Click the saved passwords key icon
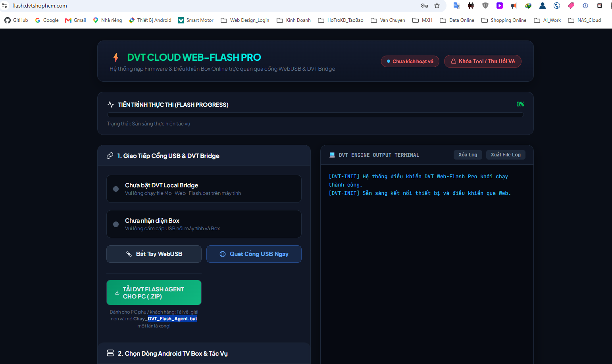This screenshot has width=612, height=364. pos(424,6)
